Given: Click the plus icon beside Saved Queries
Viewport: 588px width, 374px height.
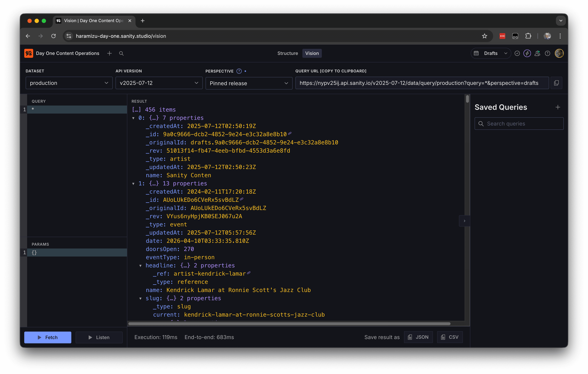Looking at the screenshot, I should coord(558,107).
